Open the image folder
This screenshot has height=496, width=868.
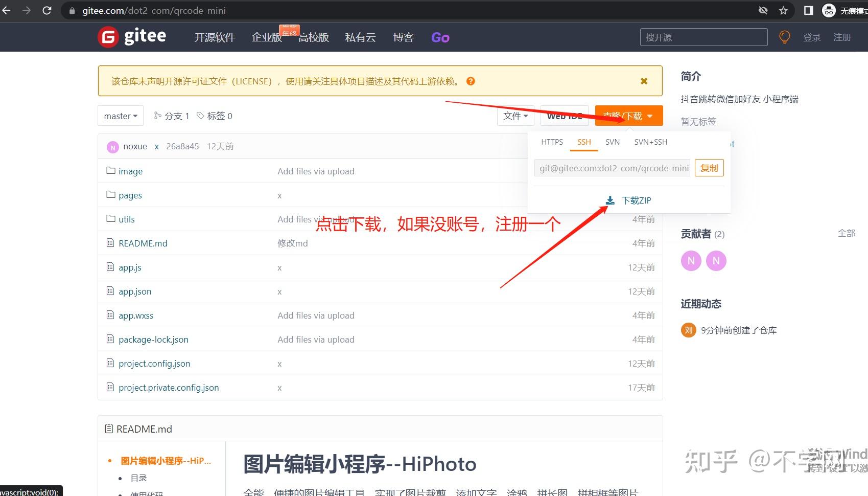coord(130,171)
